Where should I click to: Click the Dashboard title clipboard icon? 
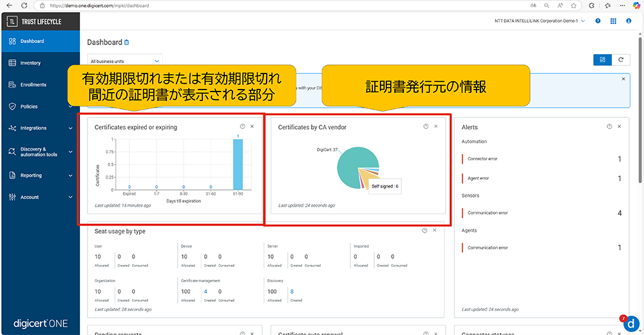[x=127, y=43]
